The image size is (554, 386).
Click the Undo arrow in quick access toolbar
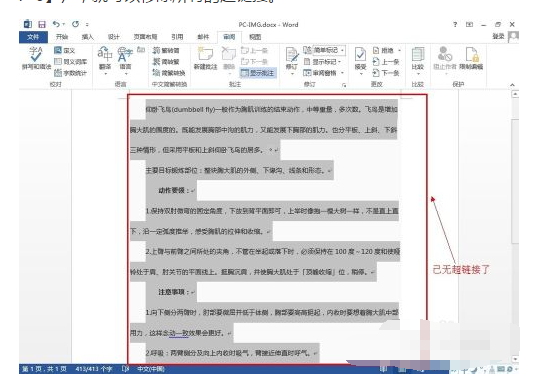pos(56,24)
